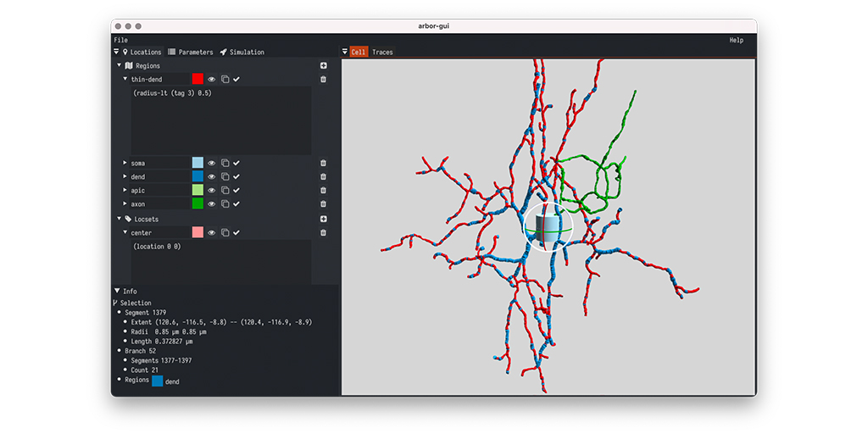Screen dimensions: 868x434
Task: Collapse the center locset definition
Action: (x=125, y=232)
